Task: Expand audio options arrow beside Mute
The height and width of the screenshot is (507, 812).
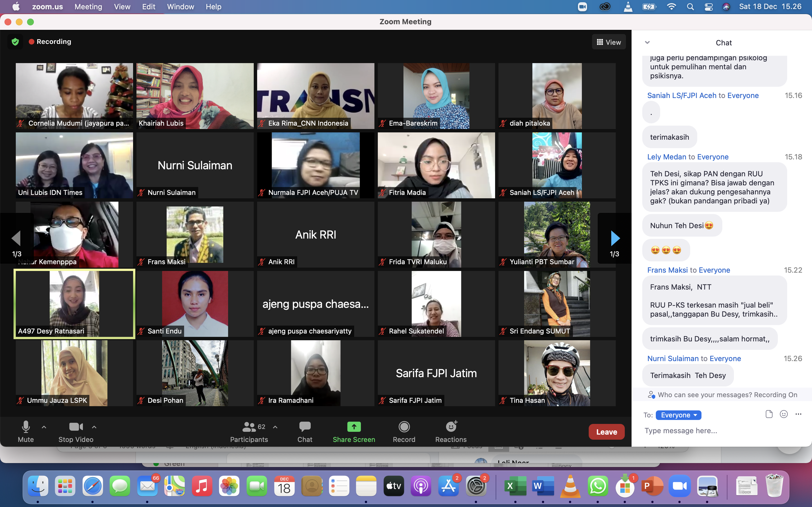Action: tap(44, 427)
